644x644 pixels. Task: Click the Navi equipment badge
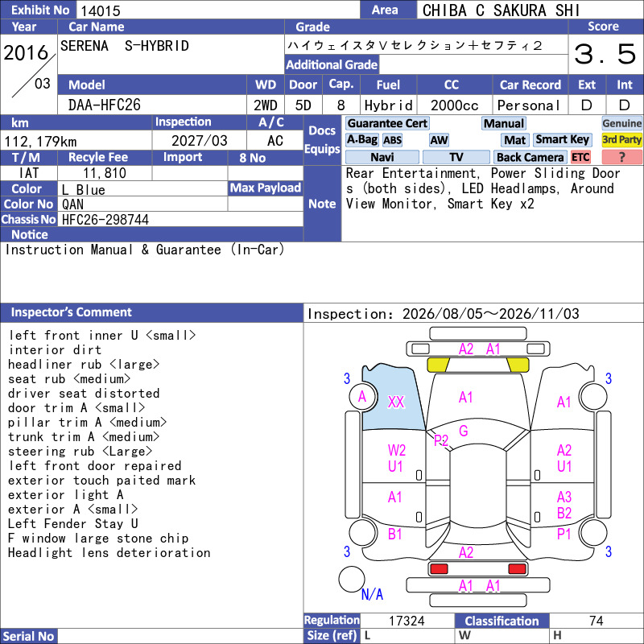(382, 157)
